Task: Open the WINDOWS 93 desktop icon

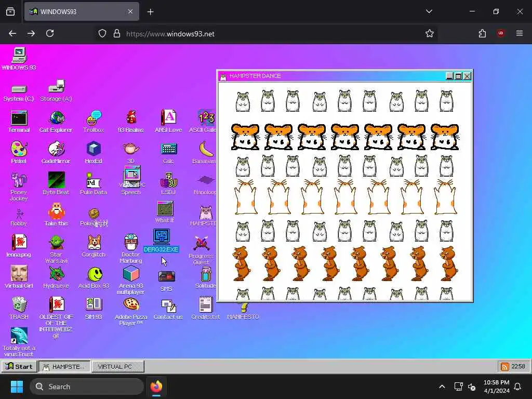Action: pos(19,58)
